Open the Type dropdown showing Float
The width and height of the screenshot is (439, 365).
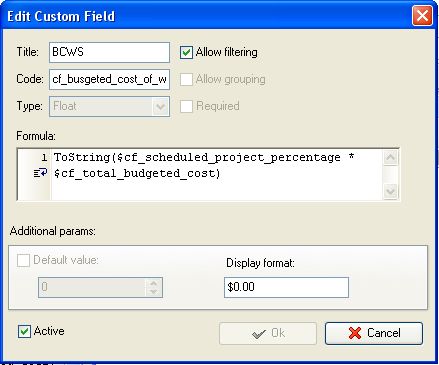click(109, 106)
